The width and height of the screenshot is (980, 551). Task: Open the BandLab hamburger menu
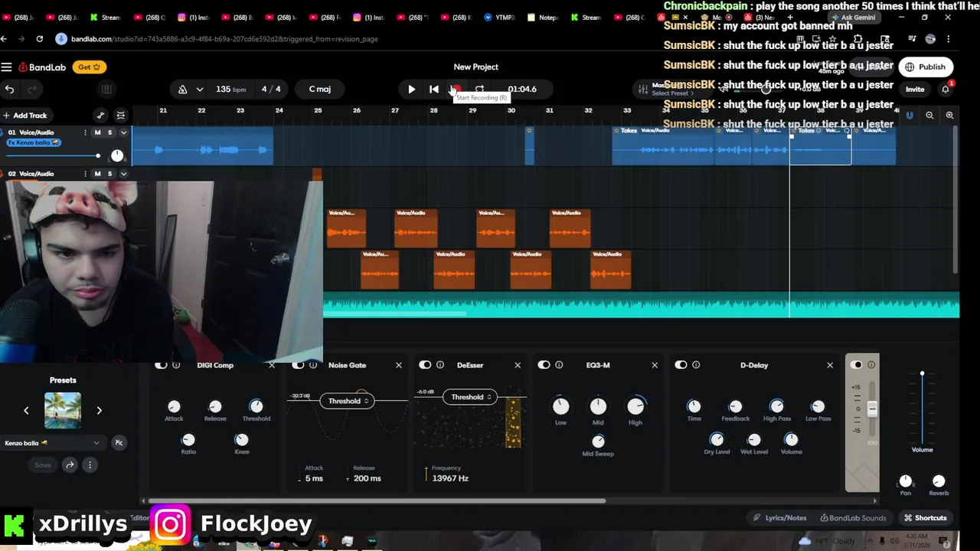tap(6, 67)
